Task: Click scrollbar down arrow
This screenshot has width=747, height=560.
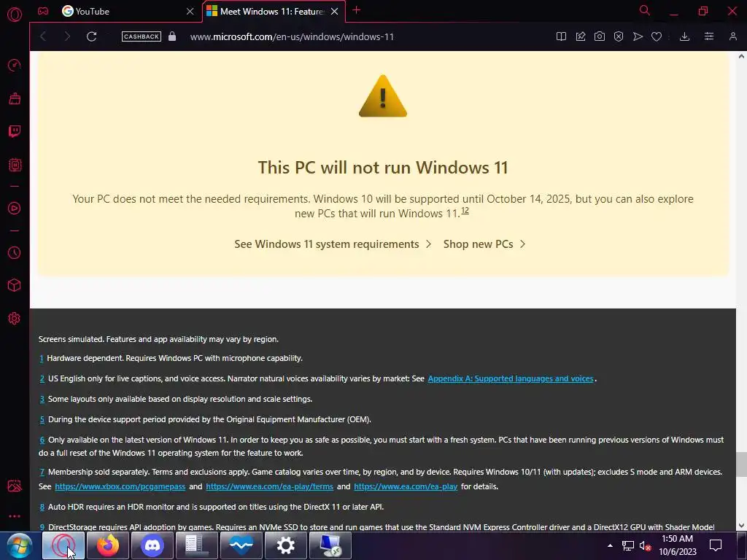Action: (741, 526)
